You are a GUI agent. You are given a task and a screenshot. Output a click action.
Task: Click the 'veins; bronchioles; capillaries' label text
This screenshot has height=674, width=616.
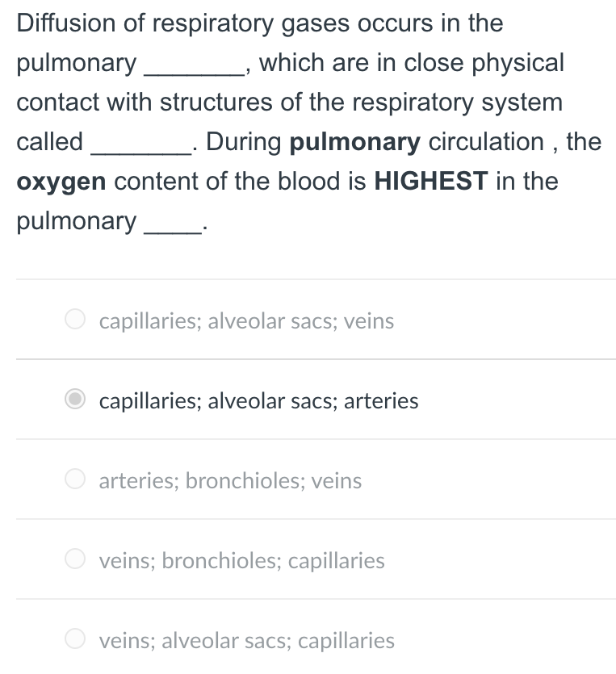tap(241, 559)
